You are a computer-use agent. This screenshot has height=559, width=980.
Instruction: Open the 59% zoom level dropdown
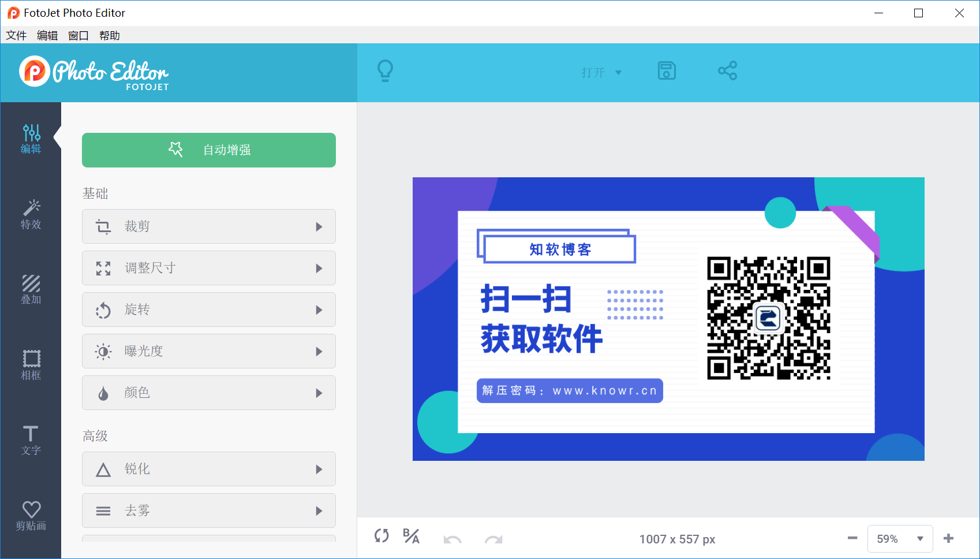[x=900, y=539]
